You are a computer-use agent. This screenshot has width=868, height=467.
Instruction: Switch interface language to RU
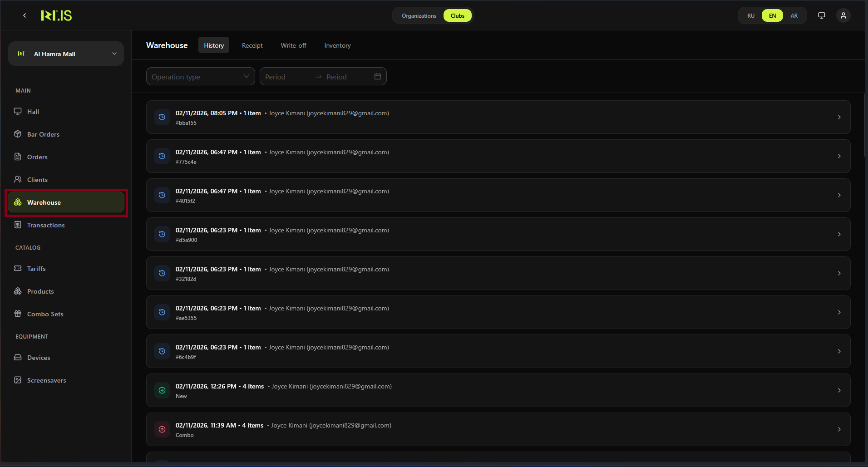coord(750,15)
